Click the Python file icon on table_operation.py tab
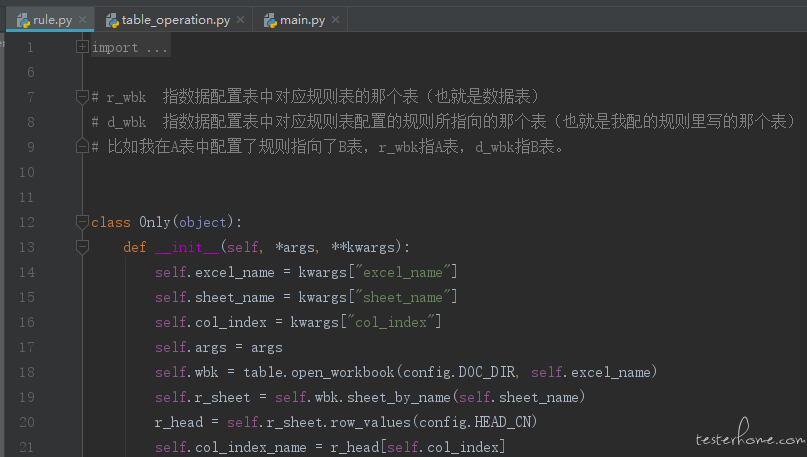The height and width of the screenshot is (457, 807). coord(112,21)
